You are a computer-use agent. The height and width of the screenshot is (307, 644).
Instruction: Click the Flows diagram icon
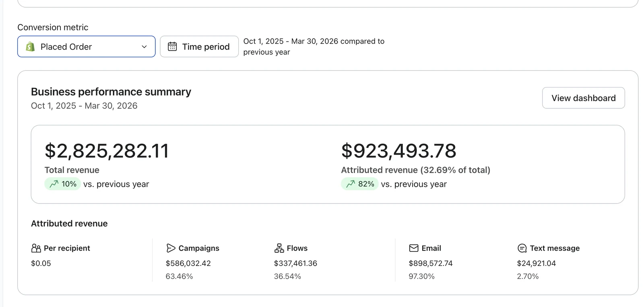279,248
